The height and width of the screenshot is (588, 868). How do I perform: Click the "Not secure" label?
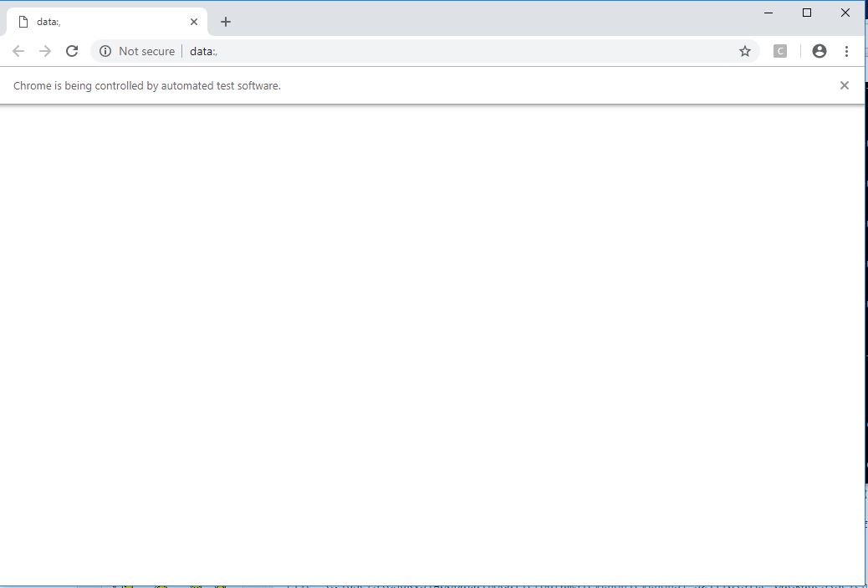146,51
